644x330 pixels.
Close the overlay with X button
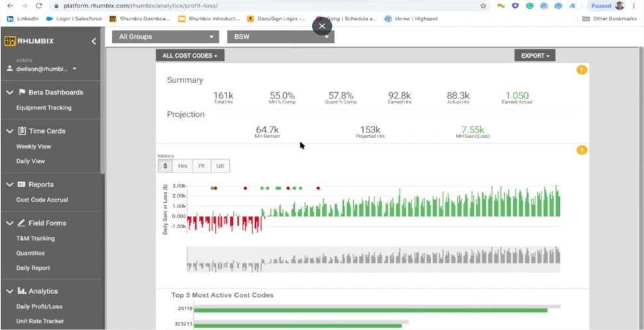[322, 27]
